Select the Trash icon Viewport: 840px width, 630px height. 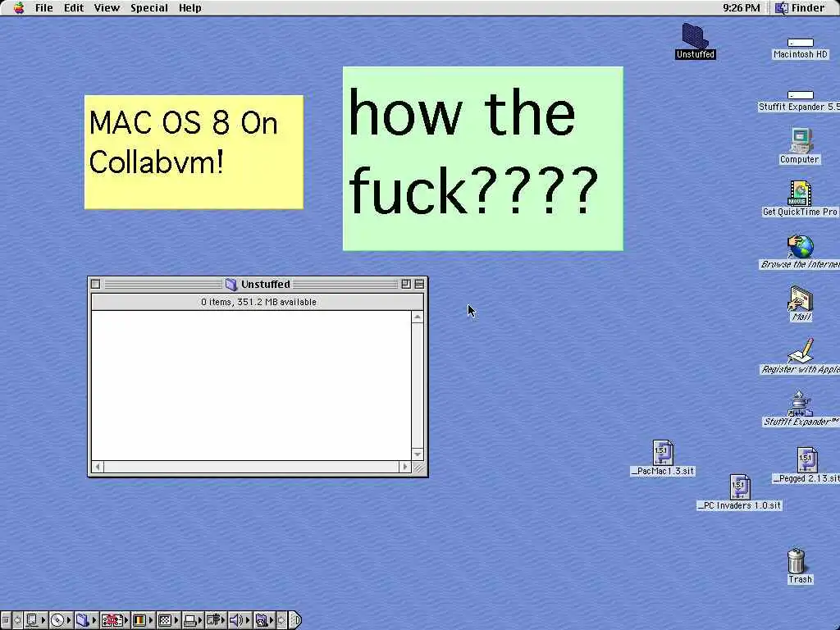point(797,561)
